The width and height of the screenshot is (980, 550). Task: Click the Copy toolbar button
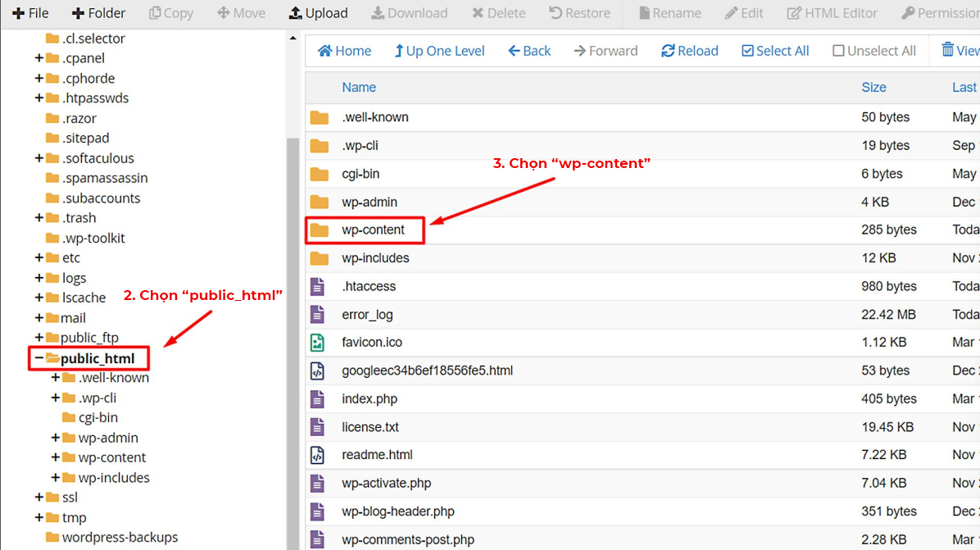click(x=170, y=13)
